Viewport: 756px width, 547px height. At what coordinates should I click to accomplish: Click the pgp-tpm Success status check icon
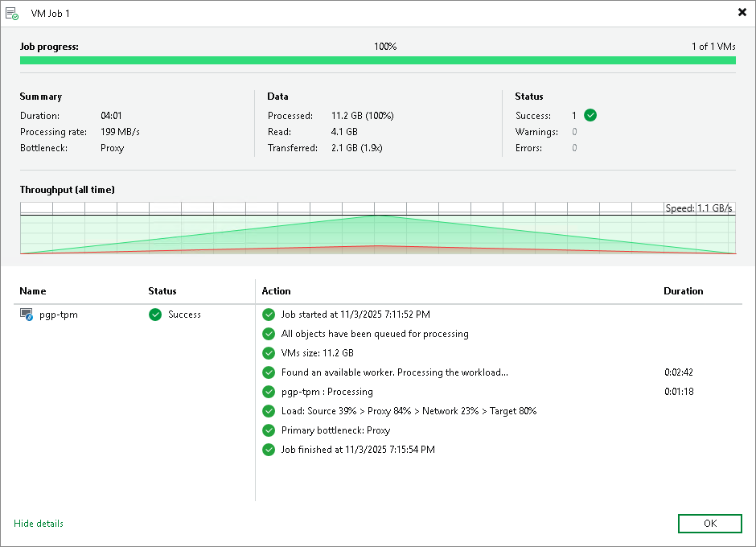[x=155, y=315]
